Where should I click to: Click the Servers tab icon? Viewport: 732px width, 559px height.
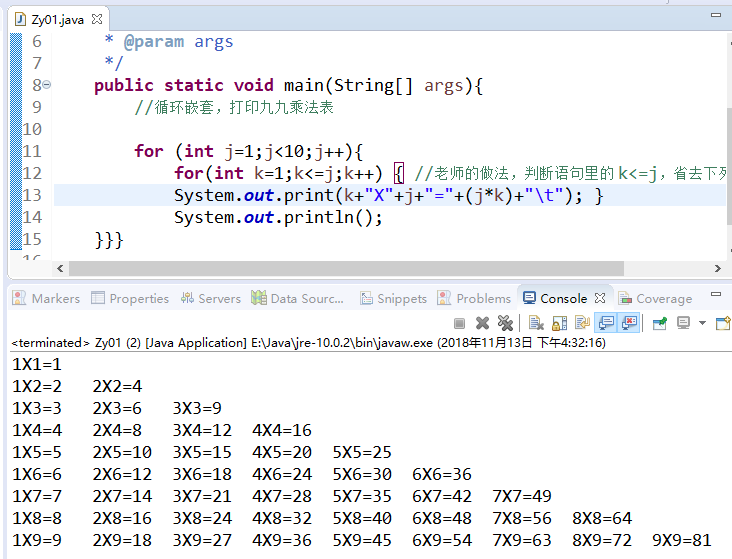point(187,298)
